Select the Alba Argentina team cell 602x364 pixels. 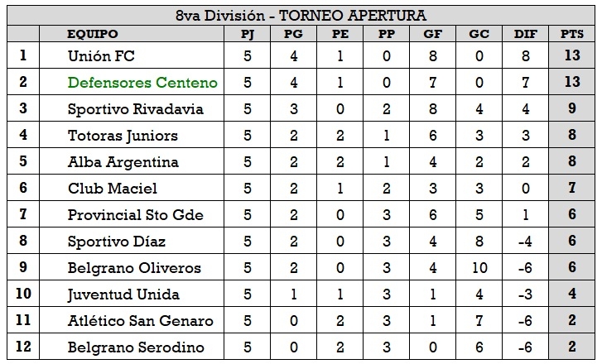(123, 162)
